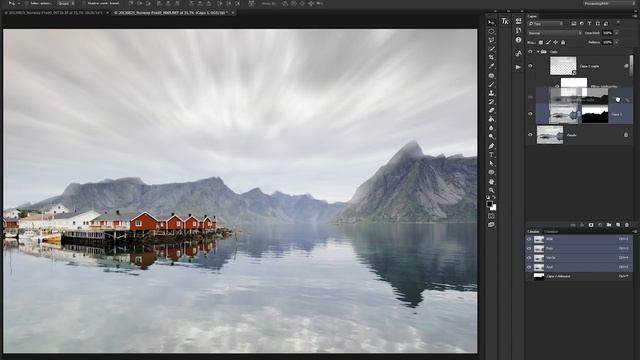Toggle RGB channel visibility eye
640x360 pixels.
tap(529, 239)
